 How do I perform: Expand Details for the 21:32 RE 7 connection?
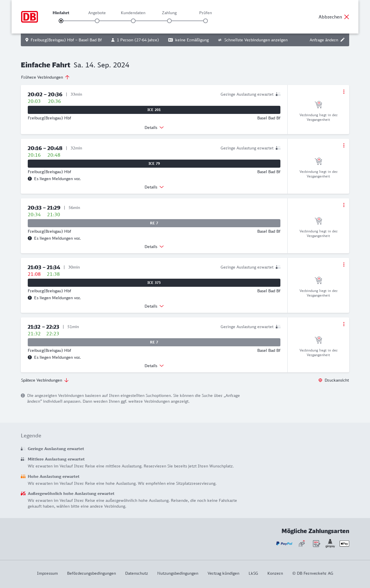154,366
